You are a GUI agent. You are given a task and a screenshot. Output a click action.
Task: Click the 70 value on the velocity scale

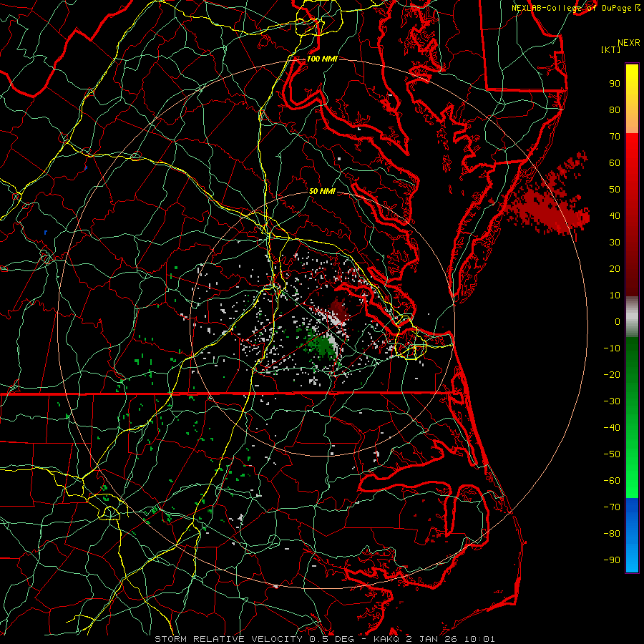(x=615, y=137)
